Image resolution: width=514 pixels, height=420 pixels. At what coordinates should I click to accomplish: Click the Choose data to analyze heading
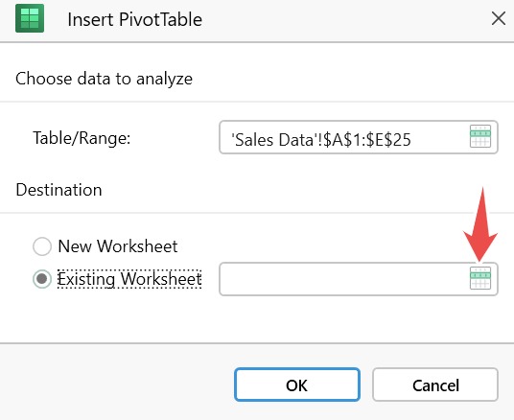pos(104,79)
